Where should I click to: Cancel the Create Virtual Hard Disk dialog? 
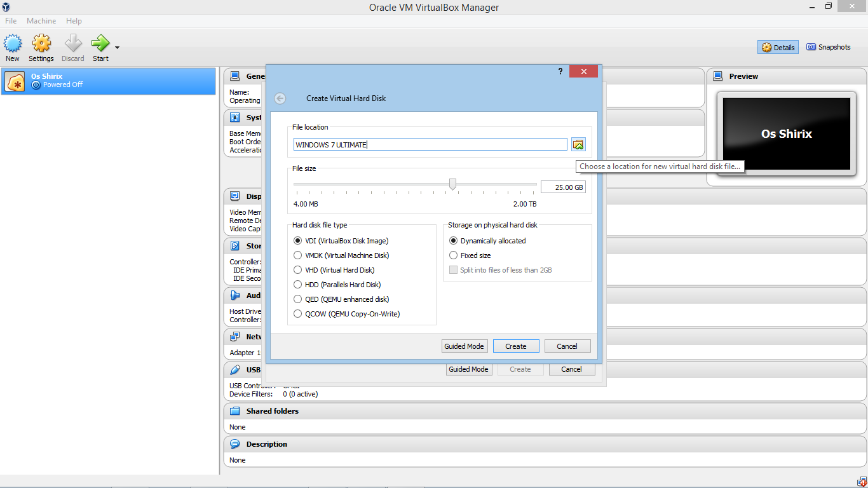point(567,346)
